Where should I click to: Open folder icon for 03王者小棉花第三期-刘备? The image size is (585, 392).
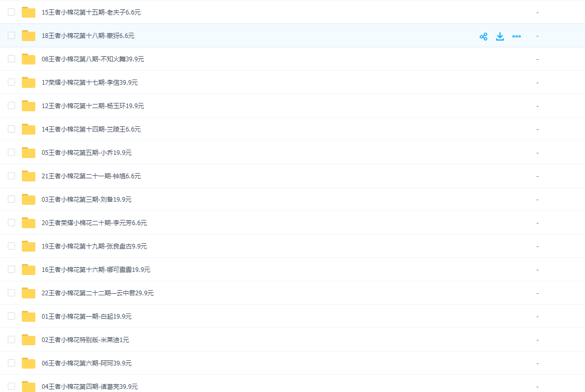pyautogui.click(x=29, y=200)
